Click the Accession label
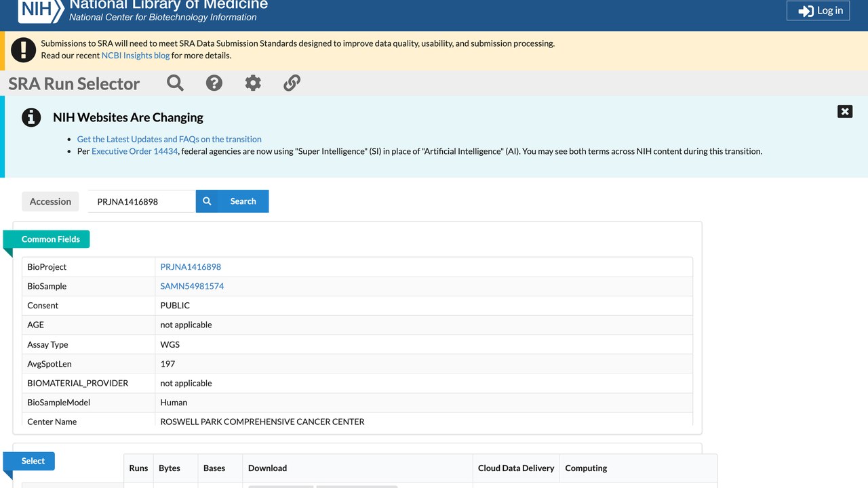 [50, 201]
